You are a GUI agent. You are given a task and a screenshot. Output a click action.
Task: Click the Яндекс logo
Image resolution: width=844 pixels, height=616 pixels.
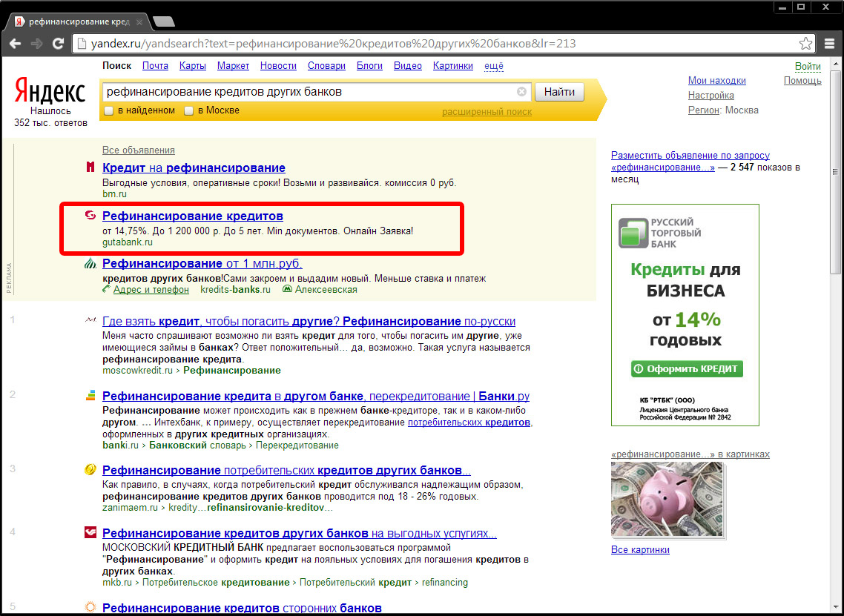click(50, 90)
